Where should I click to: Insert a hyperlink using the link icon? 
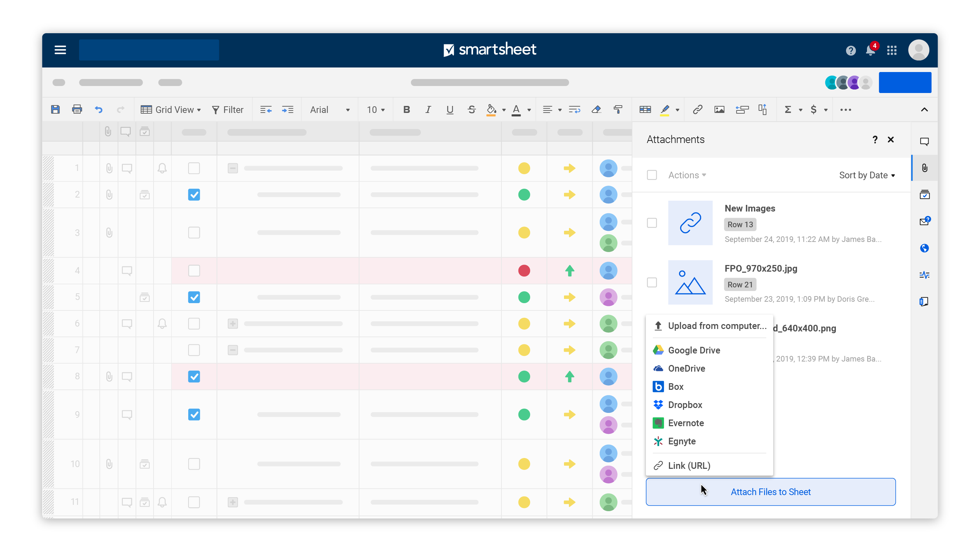(697, 110)
